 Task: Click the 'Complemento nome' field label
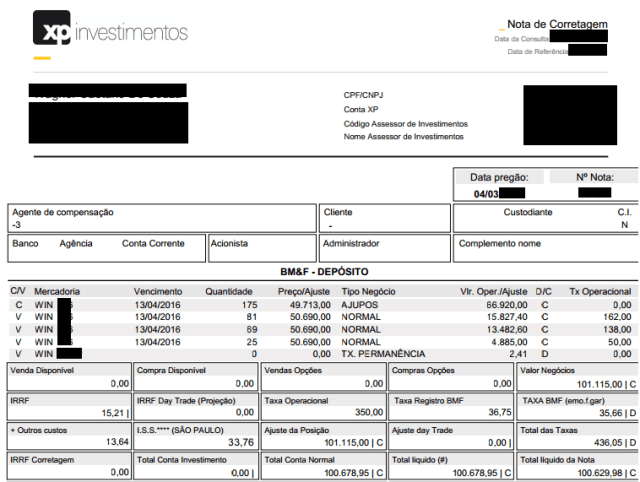click(500, 243)
